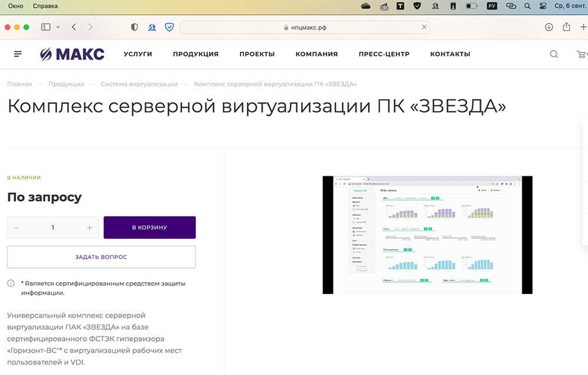
Task: Click the «В корзину» button
Action: 149,227
